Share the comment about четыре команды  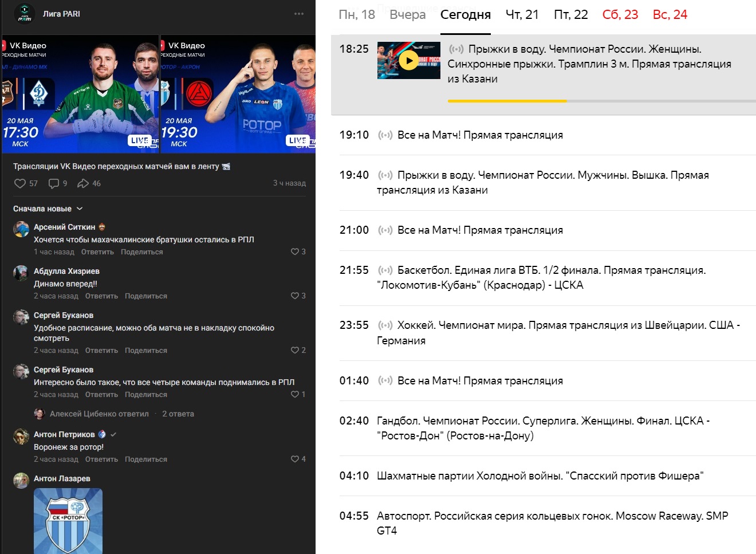pyautogui.click(x=146, y=395)
